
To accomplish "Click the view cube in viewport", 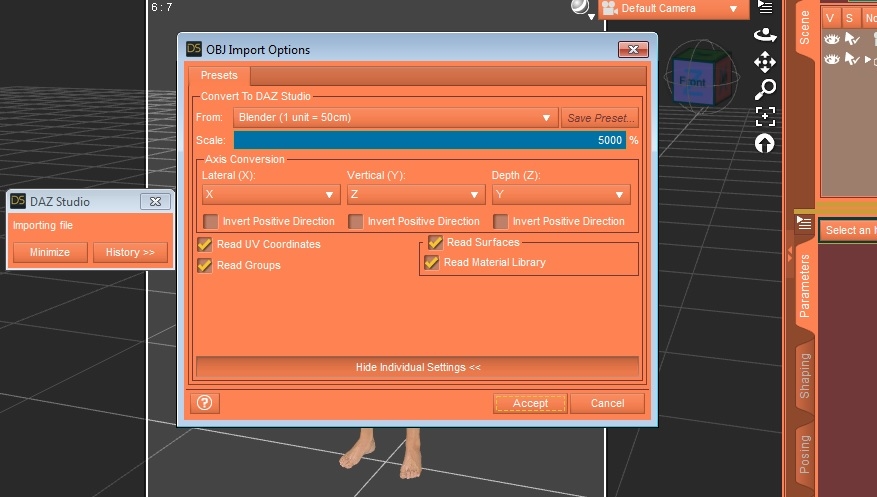I will pyautogui.click(x=694, y=79).
